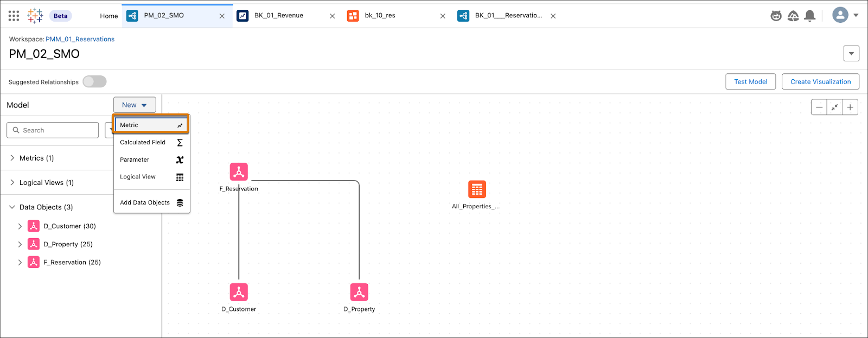868x338 pixels.
Task: Zoom in the canvas with plus button
Action: (x=850, y=107)
